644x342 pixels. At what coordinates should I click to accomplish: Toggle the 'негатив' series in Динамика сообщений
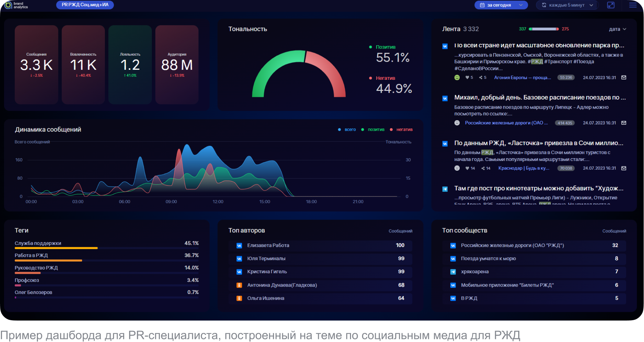[401, 129]
